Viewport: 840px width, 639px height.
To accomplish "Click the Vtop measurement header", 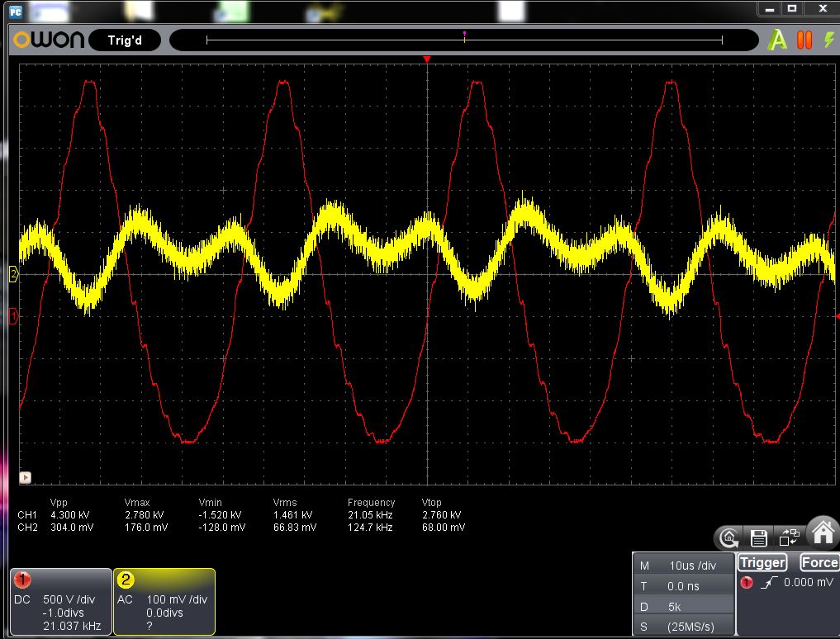I will click(432, 503).
